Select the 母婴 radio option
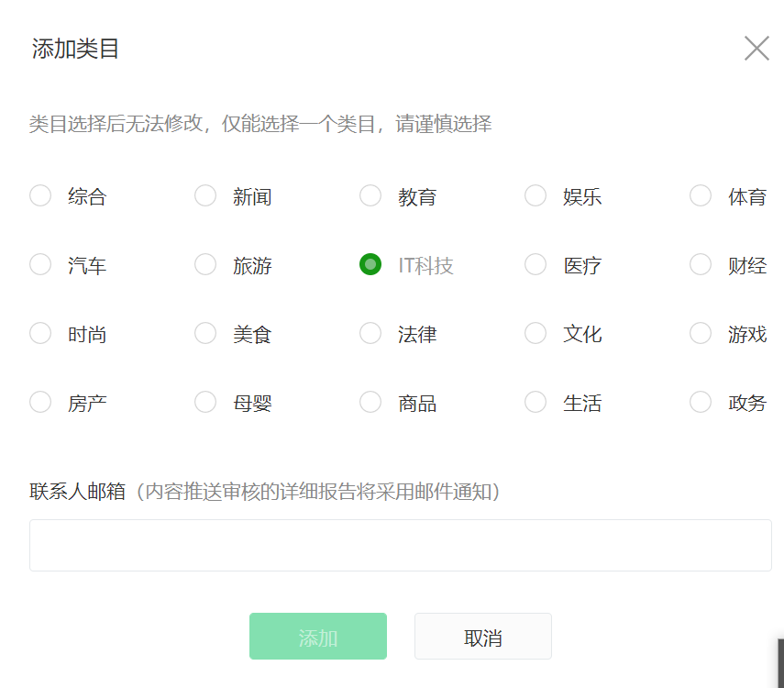 pyautogui.click(x=205, y=403)
